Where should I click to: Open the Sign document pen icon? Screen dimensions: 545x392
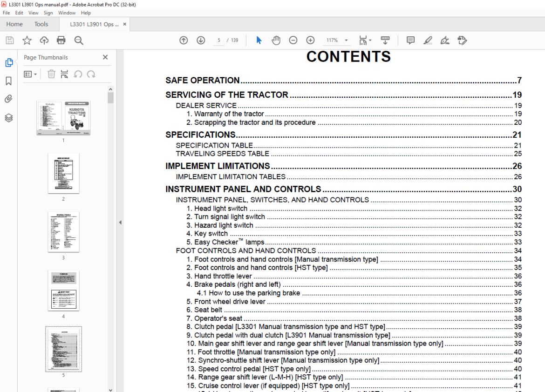[x=445, y=41]
